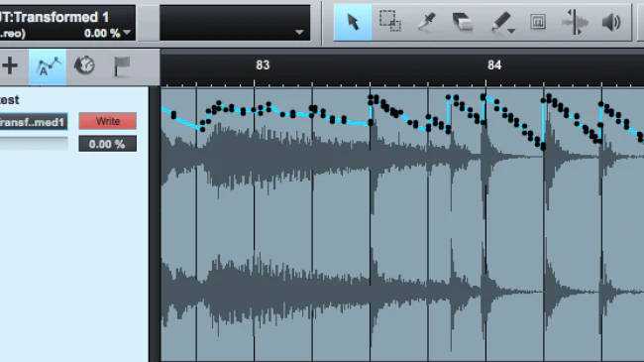Viewport: 644px width, 362px height.
Task: Open the Transf..med1 automation parameter selector
Action: click(x=33, y=122)
